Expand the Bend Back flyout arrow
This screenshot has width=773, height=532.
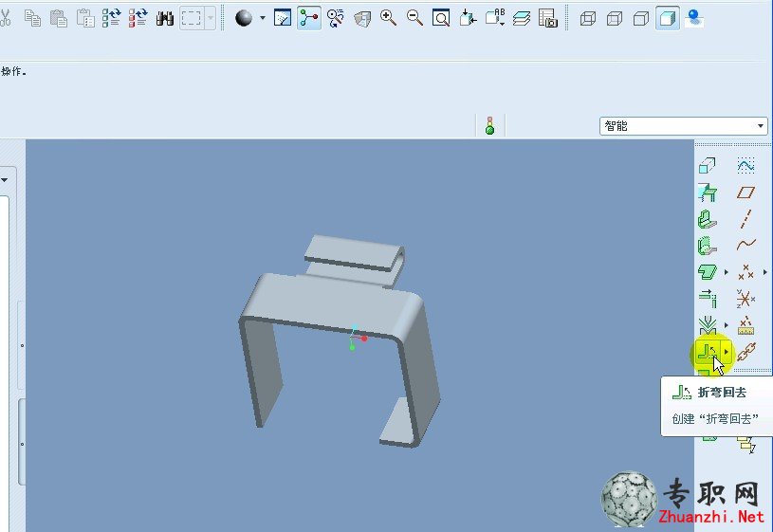pyautogui.click(x=726, y=352)
